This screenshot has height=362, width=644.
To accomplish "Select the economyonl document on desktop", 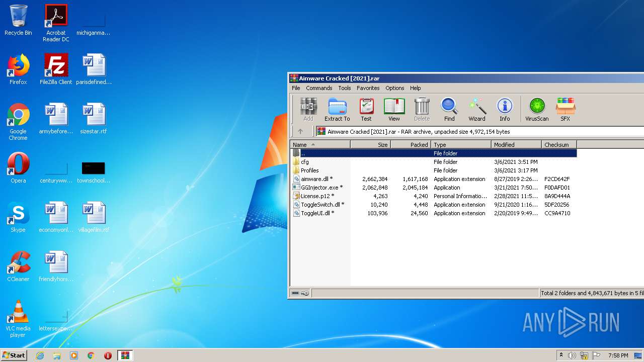I will (x=56, y=217).
